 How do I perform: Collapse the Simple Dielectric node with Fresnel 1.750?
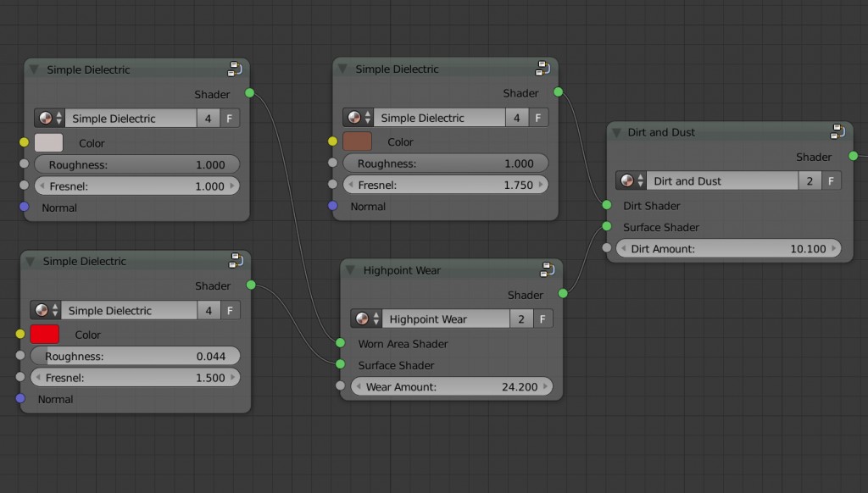pyautogui.click(x=342, y=69)
